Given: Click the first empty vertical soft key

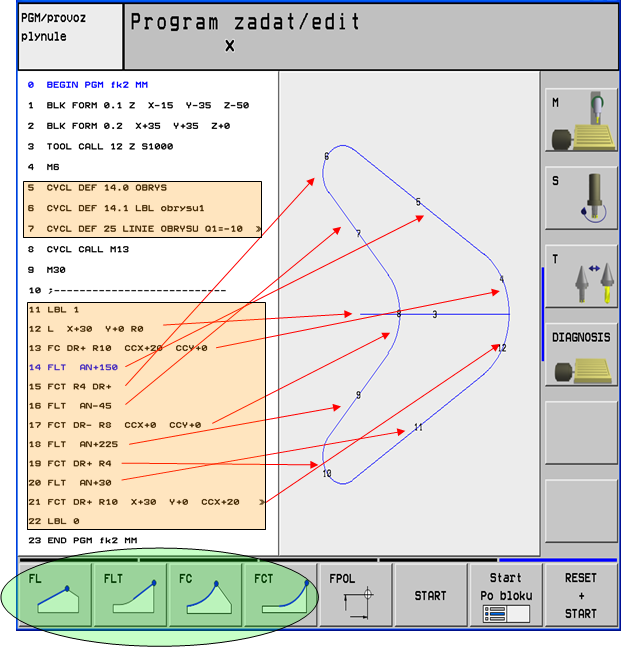Looking at the screenshot, I should pyautogui.click(x=581, y=433).
